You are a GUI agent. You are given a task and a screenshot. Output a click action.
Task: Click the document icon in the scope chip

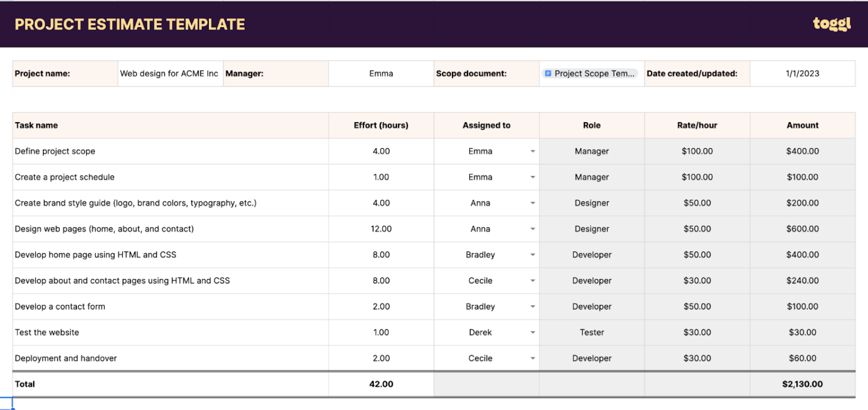click(548, 74)
